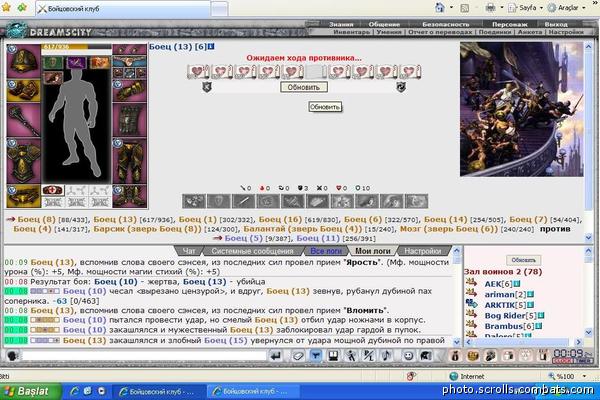Select player Bog Rider[5] in the list
This screenshot has height=400, width=600.
coord(510,316)
